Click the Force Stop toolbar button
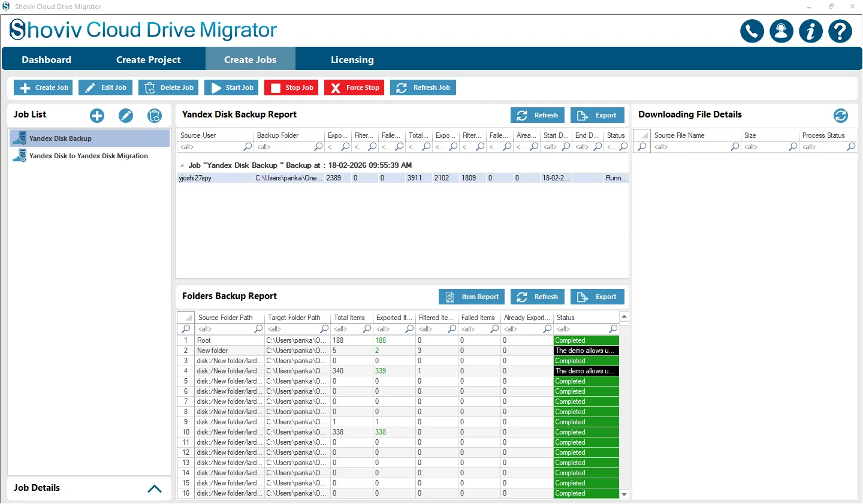The height and width of the screenshot is (504, 863). click(x=354, y=88)
